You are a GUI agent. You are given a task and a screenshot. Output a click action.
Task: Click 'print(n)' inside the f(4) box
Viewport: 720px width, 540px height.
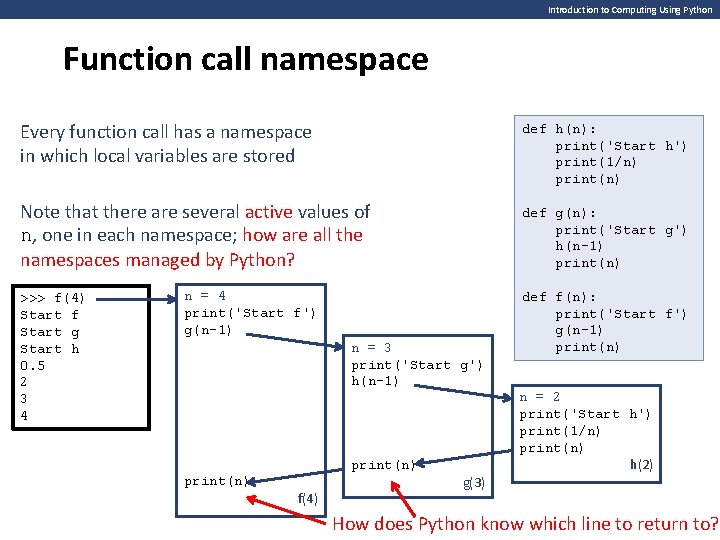(x=216, y=482)
